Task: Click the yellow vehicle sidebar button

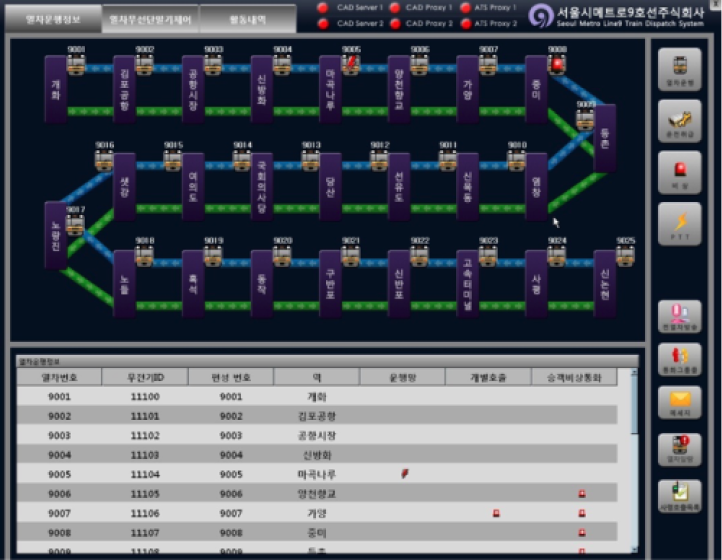Action: [x=682, y=124]
